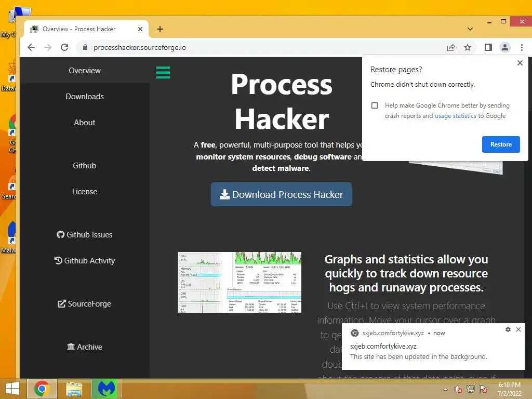Open the Chrome profile avatar icon
Image resolution: width=532 pixels, height=399 pixels.
(x=505, y=47)
